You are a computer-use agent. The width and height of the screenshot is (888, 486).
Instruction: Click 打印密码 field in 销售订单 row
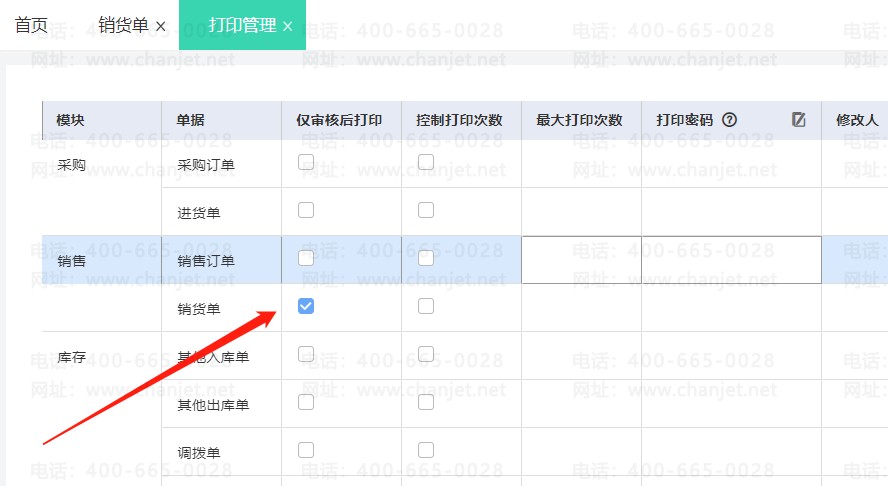[731, 260]
